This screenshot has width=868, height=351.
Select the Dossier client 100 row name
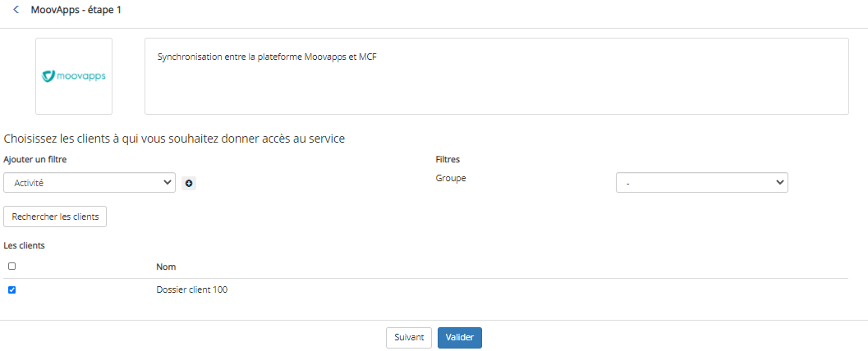pos(192,289)
